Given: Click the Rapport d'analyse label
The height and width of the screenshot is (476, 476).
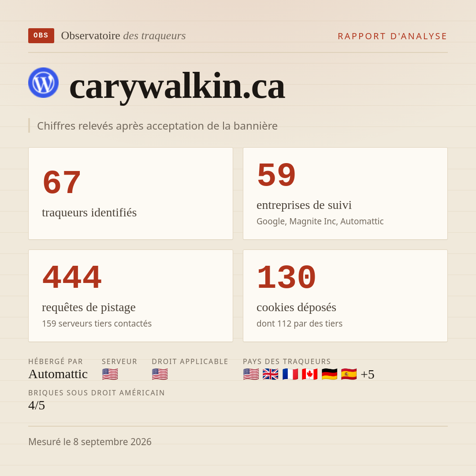Looking at the screenshot, I should point(393,36).
